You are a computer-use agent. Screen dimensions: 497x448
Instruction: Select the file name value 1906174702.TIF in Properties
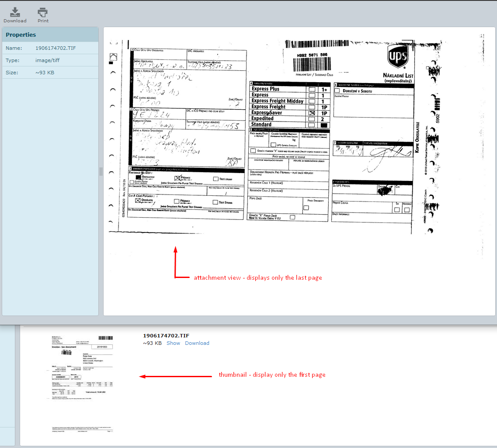pos(56,48)
